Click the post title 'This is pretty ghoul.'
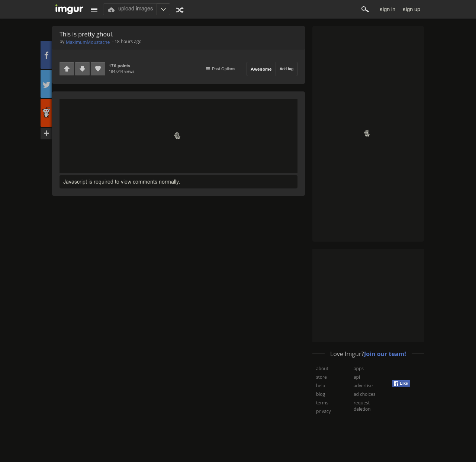This screenshot has width=476, height=462. tap(86, 34)
